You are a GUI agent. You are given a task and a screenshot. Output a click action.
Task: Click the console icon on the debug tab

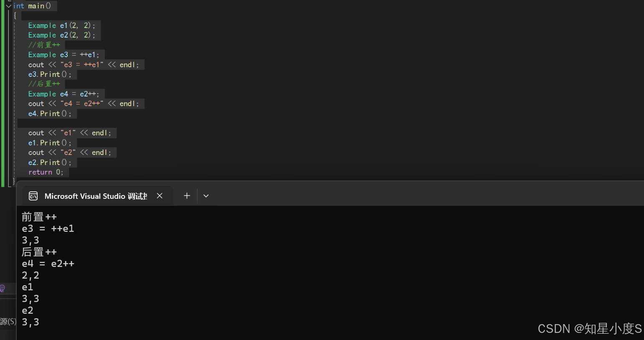pos(33,196)
